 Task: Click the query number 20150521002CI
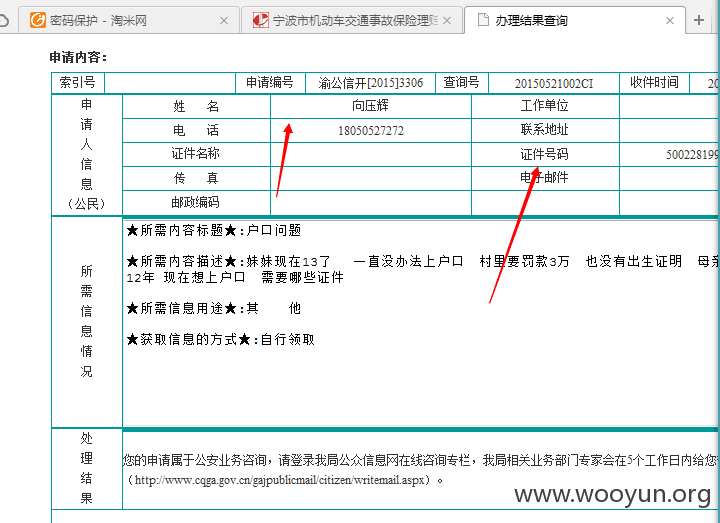pos(554,83)
